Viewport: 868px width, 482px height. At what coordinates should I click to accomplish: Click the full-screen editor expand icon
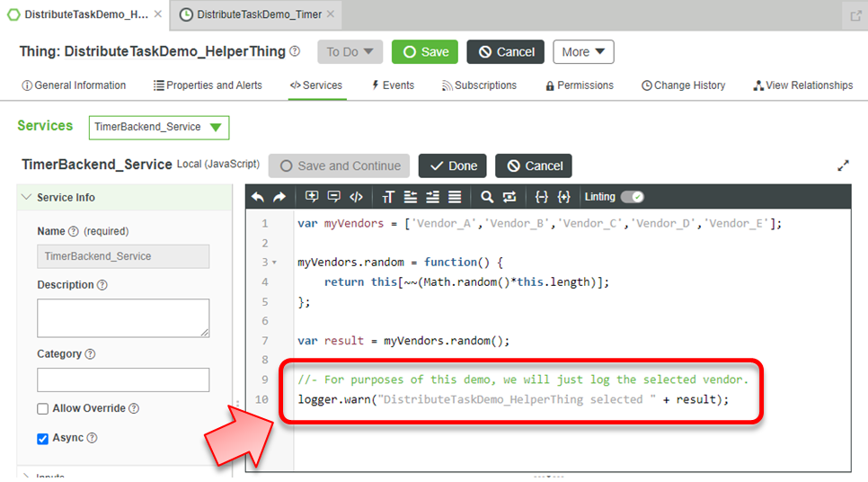coord(843,165)
